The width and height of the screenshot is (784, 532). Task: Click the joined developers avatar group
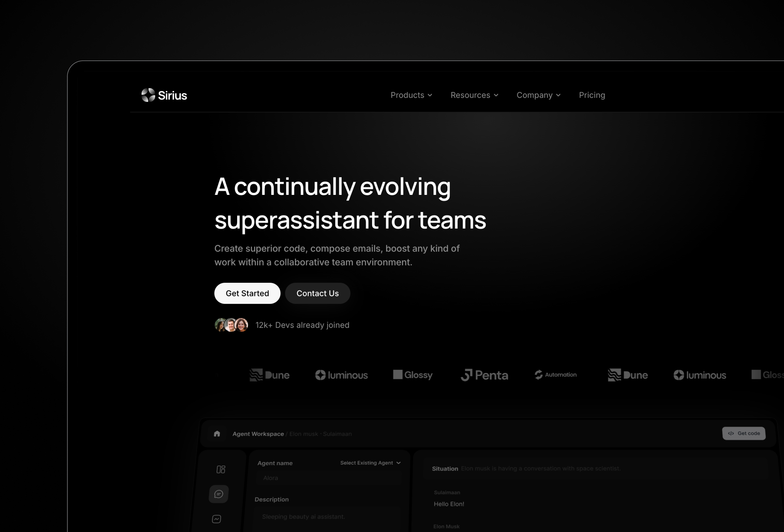(x=232, y=325)
